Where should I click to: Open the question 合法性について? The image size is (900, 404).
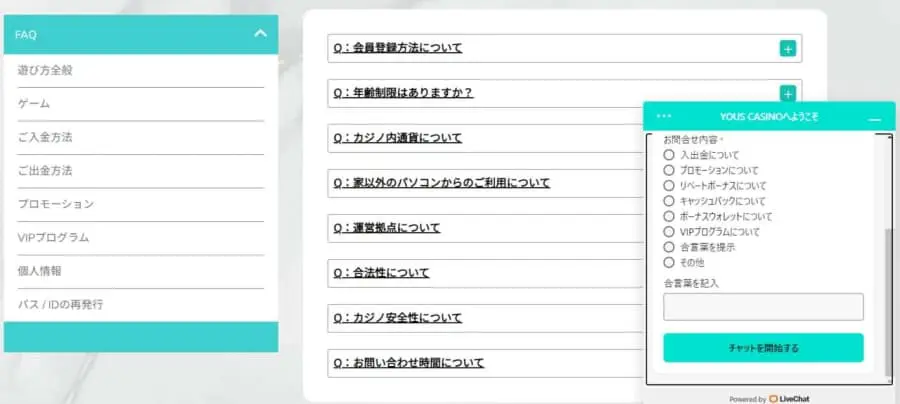tap(381, 273)
